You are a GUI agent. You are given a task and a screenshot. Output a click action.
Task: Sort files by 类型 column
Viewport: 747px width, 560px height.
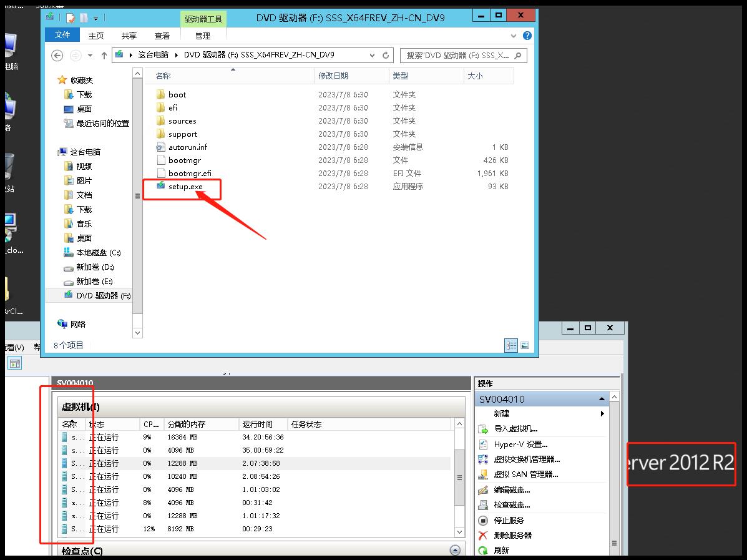(426, 76)
